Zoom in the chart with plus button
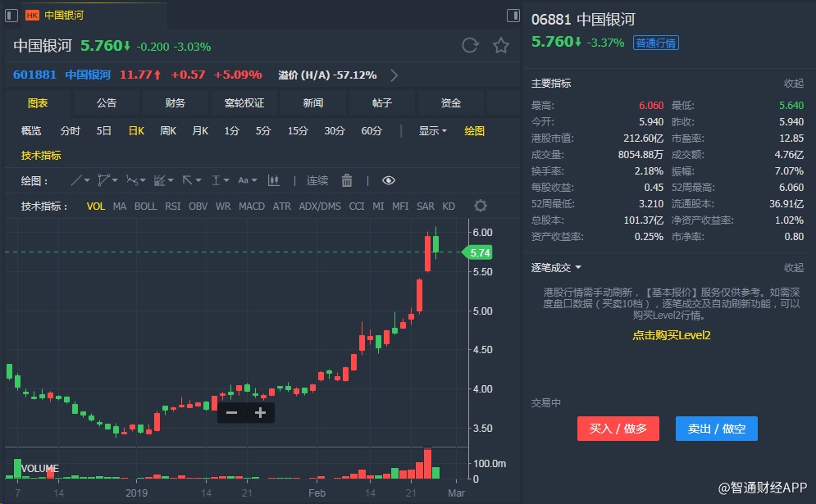816x504 pixels. point(260,413)
